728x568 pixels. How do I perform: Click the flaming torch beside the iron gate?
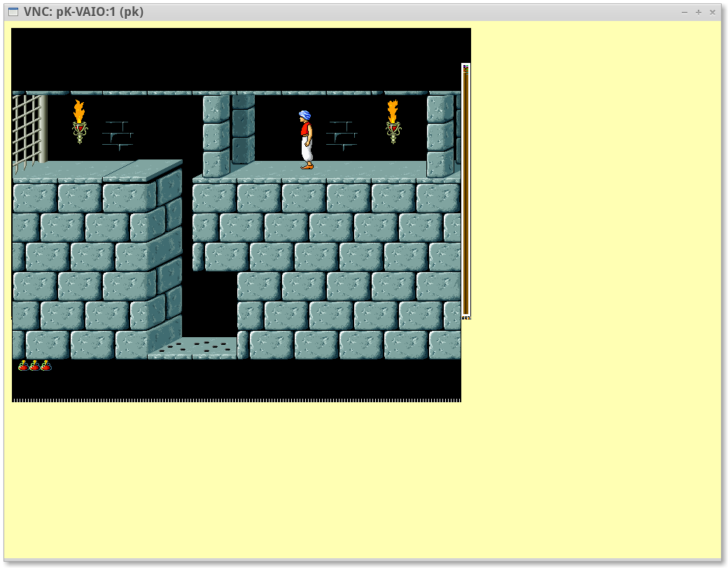click(80, 122)
